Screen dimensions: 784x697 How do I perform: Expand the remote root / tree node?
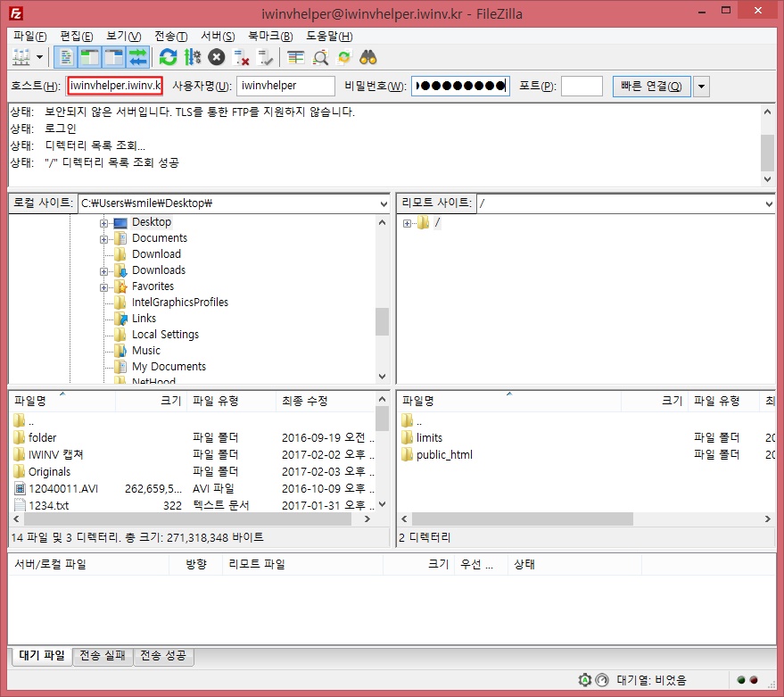point(407,223)
